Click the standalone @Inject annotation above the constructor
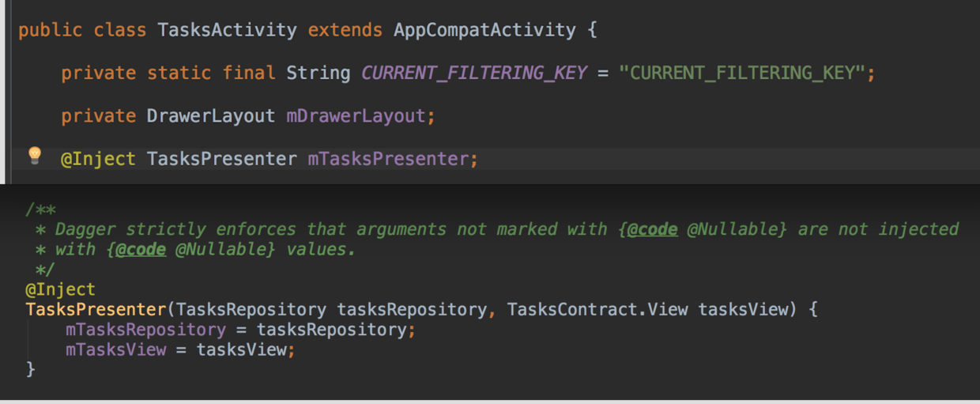Image resolution: width=980 pixels, height=404 pixels. pos(60,289)
